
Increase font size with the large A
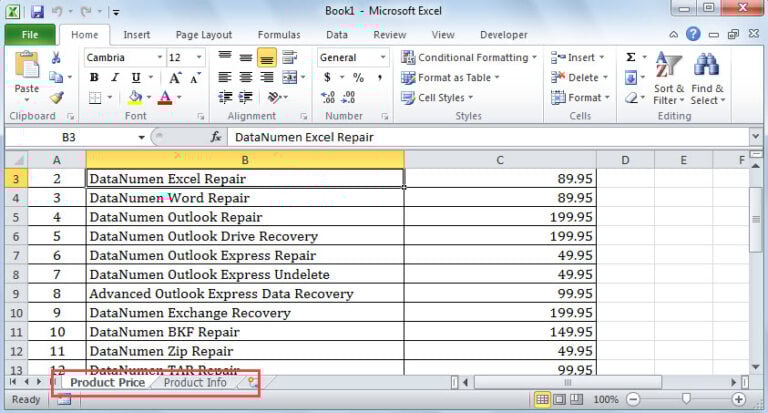pos(174,78)
